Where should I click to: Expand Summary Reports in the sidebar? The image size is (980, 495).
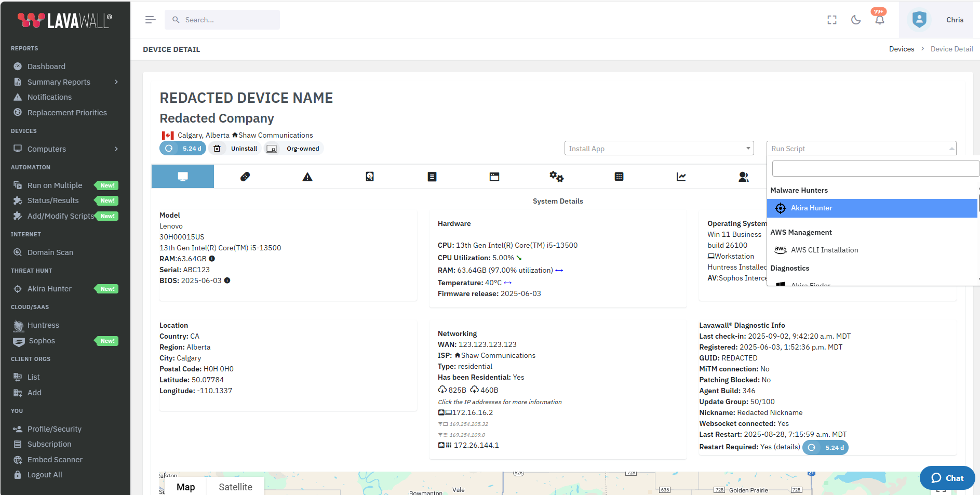pyautogui.click(x=58, y=82)
